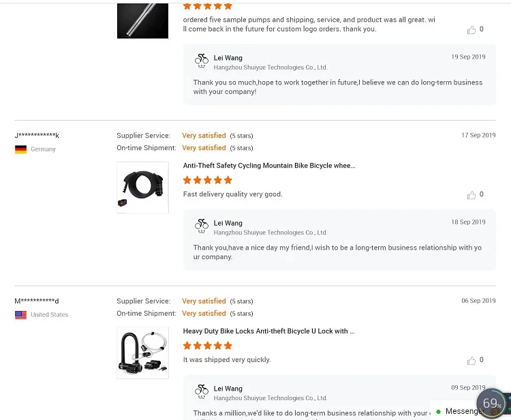Screen dimensions: 511x420
Task: Click Very satisfied Supplier Service for Germany review
Action: pos(204,136)
